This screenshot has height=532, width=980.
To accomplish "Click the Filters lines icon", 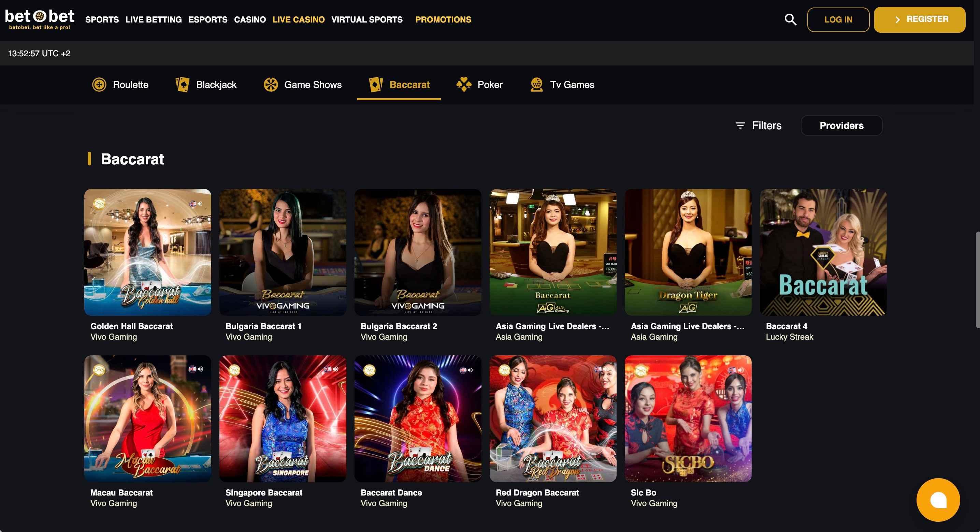I will pyautogui.click(x=740, y=125).
